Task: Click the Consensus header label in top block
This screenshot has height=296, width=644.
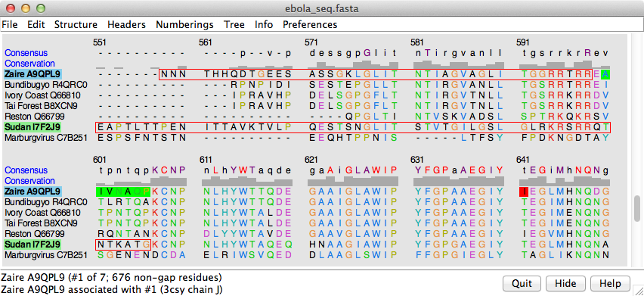Action: point(26,53)
